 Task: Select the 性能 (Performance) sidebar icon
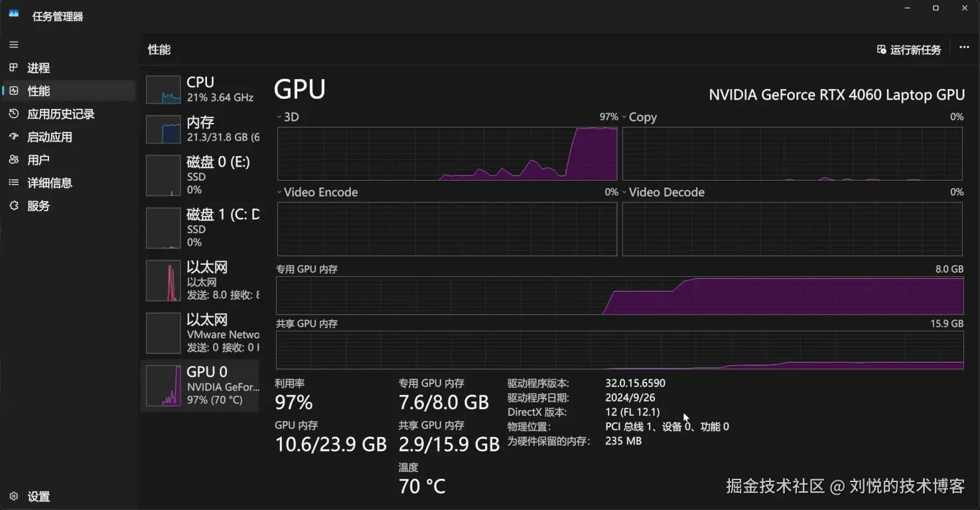tap(14, 91)
